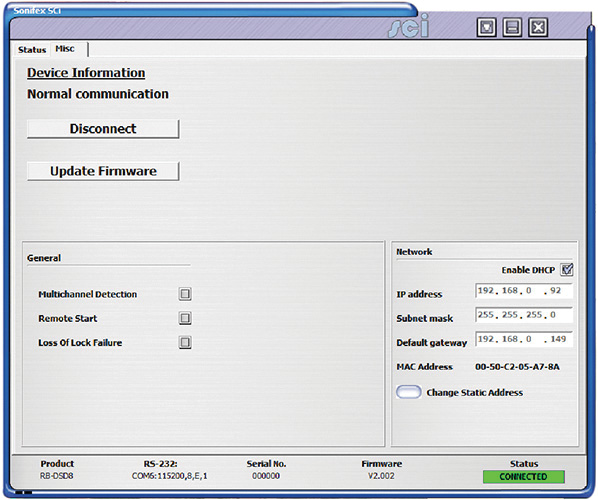Click the Device Information heading
The image size is (598, 500).
[x=86, y=73]
